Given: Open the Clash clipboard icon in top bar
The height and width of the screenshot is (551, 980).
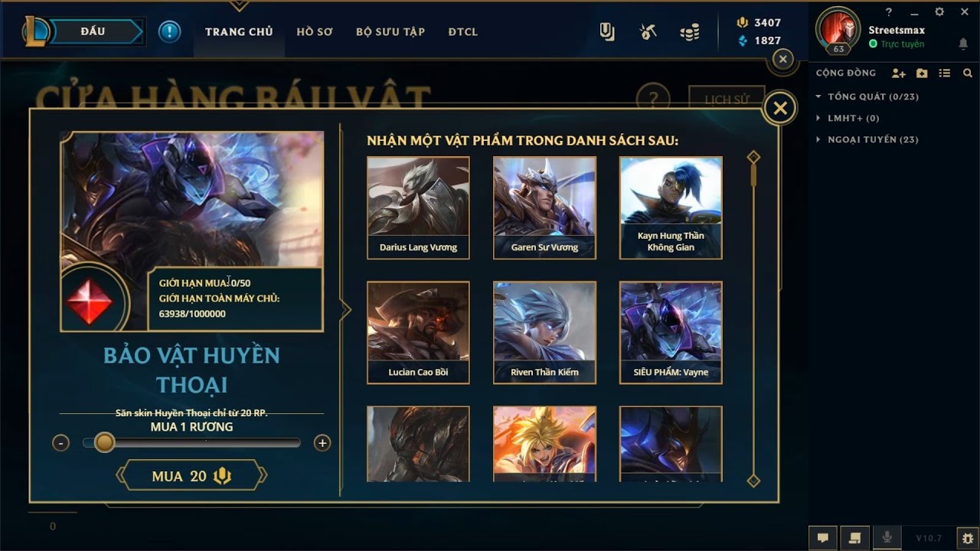Looking at the screenshot, I should [607, 32].
